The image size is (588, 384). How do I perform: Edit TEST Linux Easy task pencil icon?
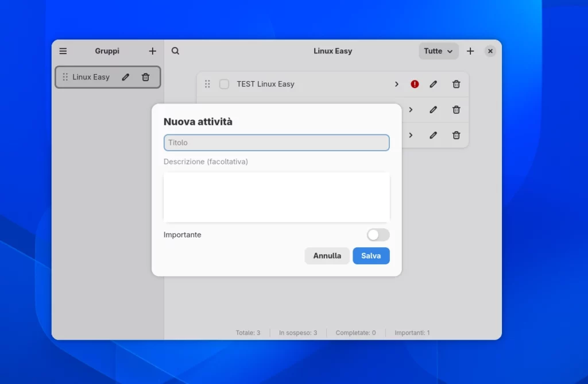click(433, 84)
